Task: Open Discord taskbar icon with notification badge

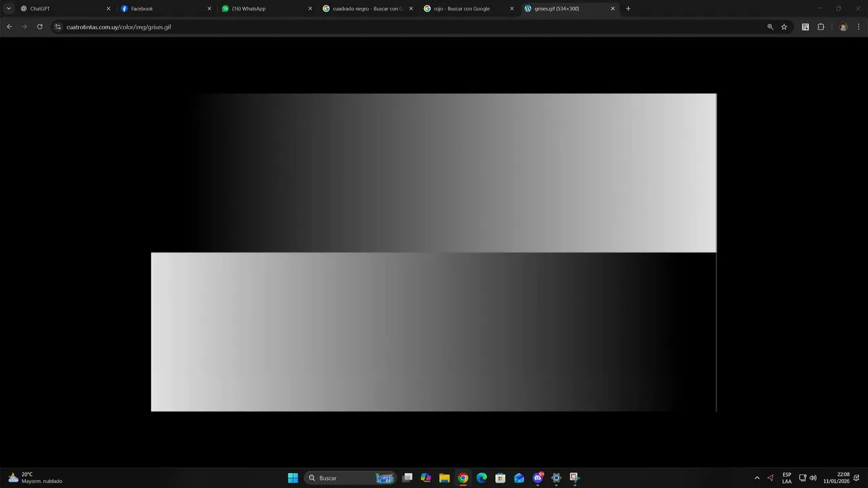Action: click(538, 478)
